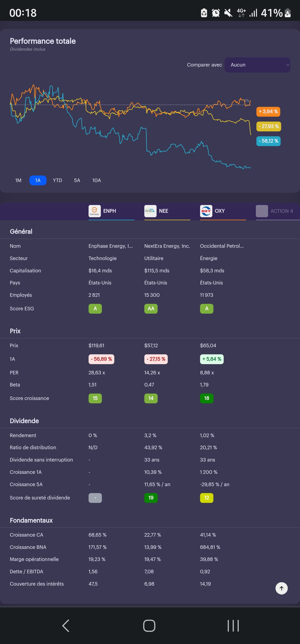Select the NEE column header
Screen dimensions: 300x644
click(x=167, y=211)
